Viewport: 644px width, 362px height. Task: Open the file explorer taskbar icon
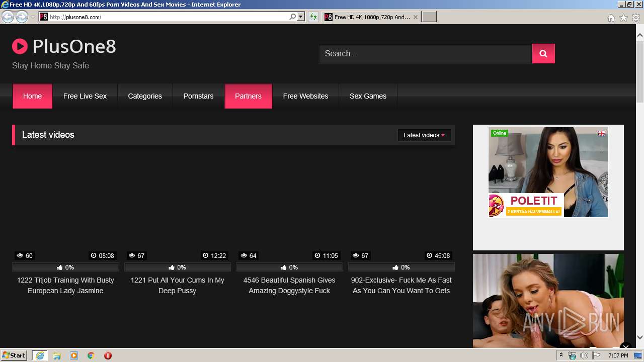click(57, 355)
